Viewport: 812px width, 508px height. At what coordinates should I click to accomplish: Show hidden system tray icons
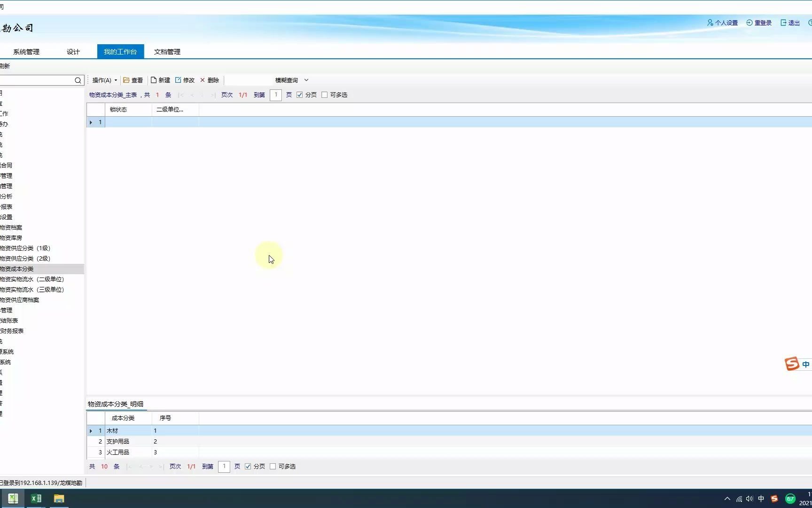coord(727,499)
